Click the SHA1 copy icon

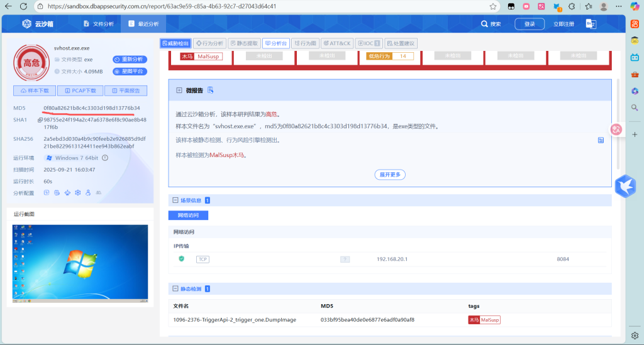[x=40, y=119]
